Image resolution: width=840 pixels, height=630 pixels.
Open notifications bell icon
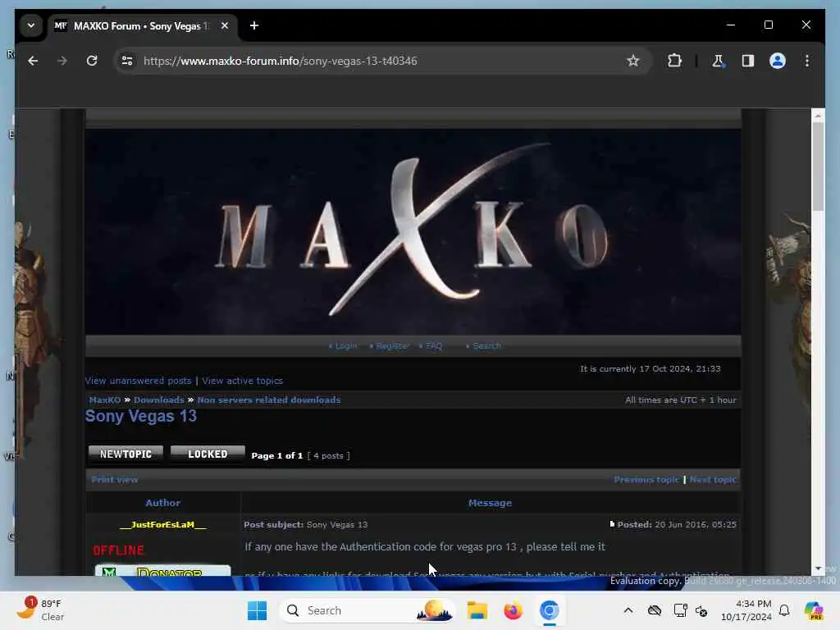(784, 610)
